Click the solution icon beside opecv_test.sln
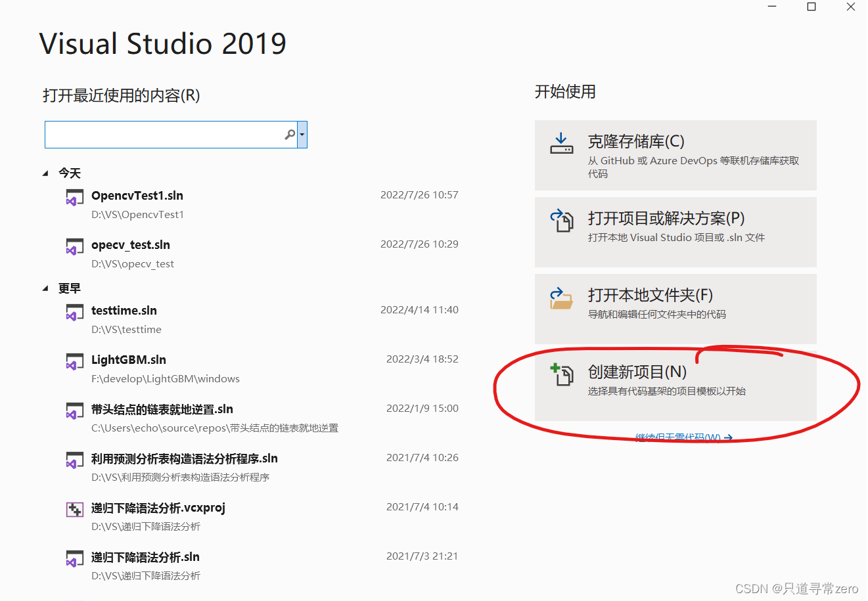The image size is (868, 601). [x=74, y=247]
